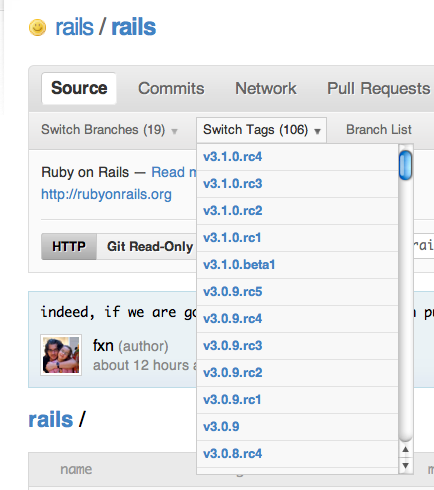The height and width of the screenshot is (490, 434).
Task: Select tag v3.1.0.rc1
Action: [297, 238]
